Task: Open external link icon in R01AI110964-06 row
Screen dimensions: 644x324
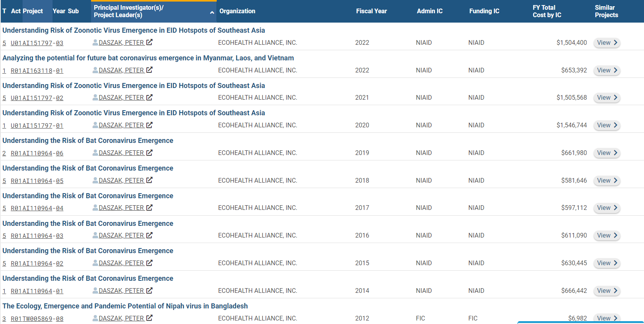Action: coord(149,153)
